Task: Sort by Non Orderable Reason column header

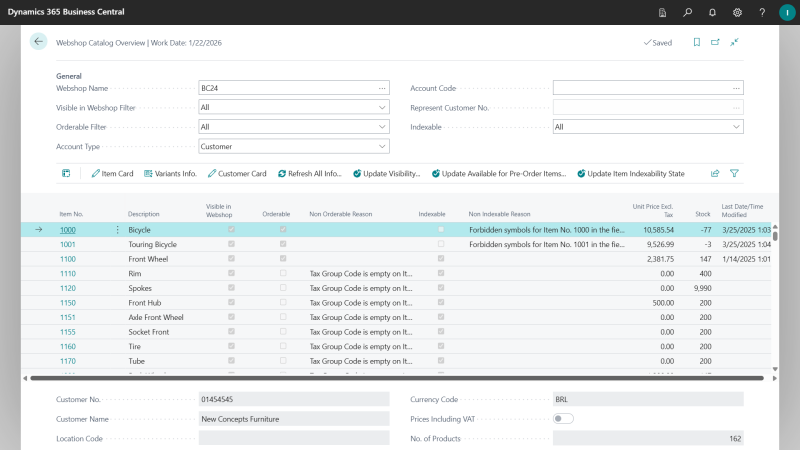Action: coord(340,214)
